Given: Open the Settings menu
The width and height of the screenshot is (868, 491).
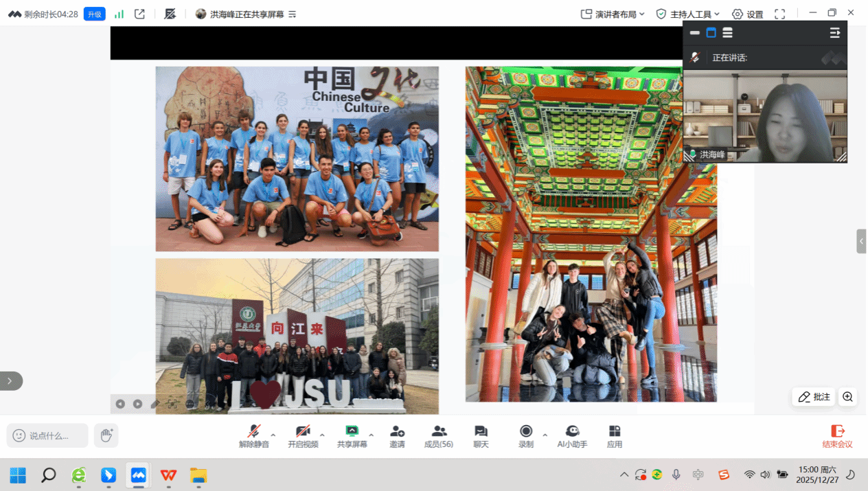Looking at the screenshot, I should (747, 14).
